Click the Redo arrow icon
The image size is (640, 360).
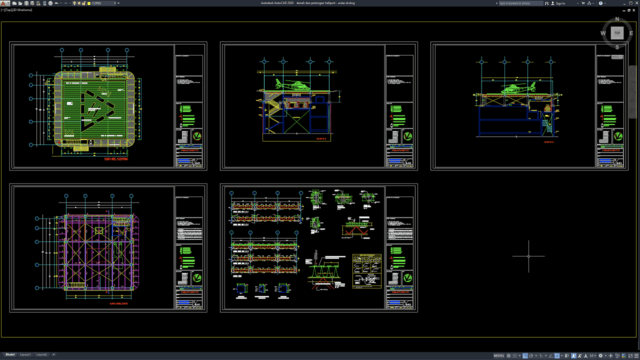coord(66,3)
